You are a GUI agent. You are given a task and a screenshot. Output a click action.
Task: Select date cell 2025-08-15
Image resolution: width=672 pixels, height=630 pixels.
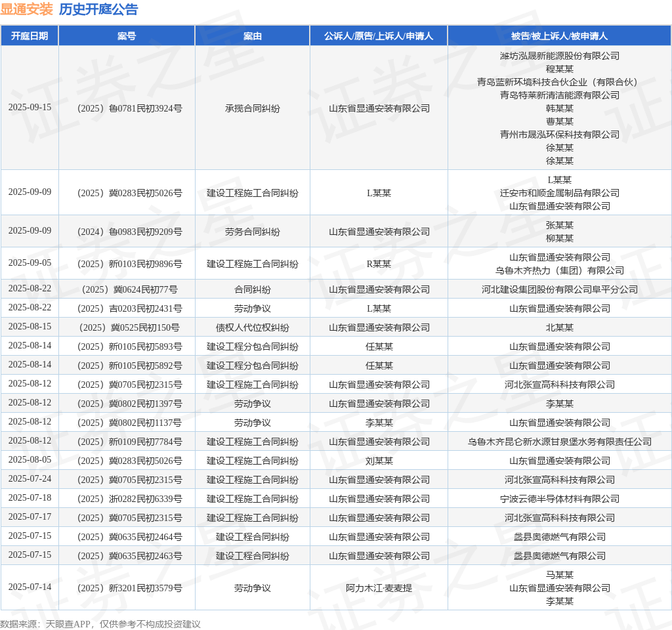(x=30, y=327)
